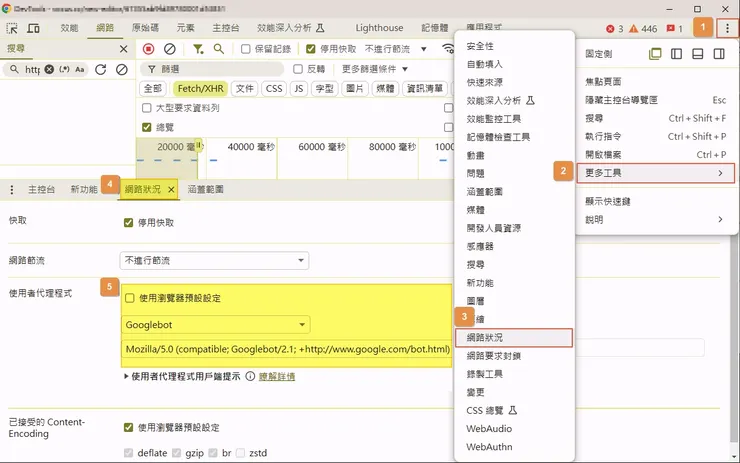
Task: Select 網路狀況 in more tools menu
Action: coord(514,337)
